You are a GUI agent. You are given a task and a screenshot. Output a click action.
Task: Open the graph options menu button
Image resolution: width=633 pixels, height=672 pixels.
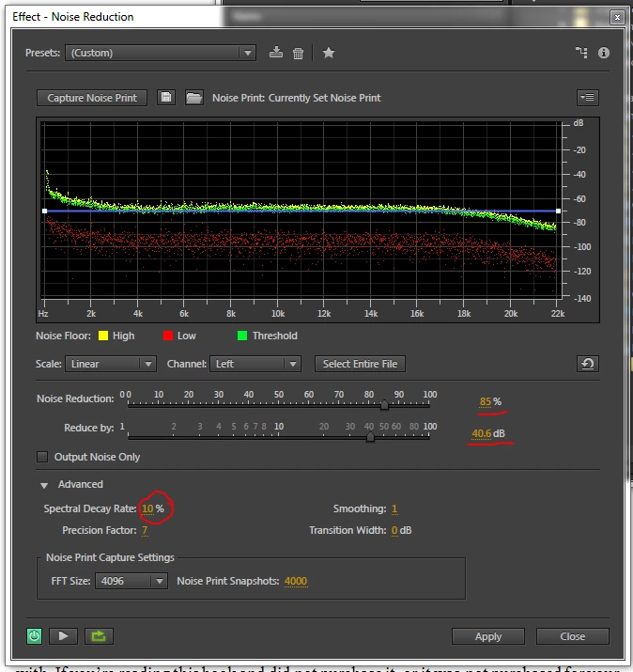588,98
